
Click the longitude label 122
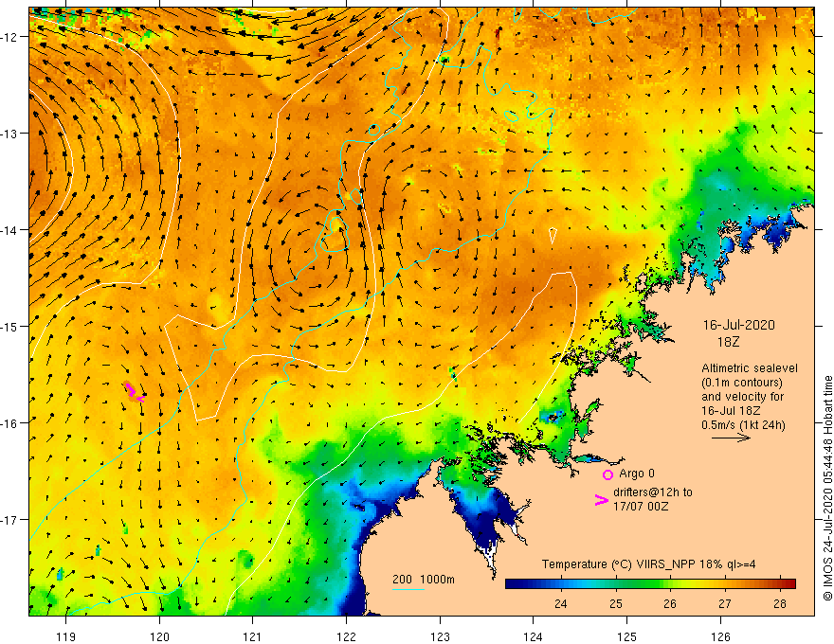pos(346,636)
